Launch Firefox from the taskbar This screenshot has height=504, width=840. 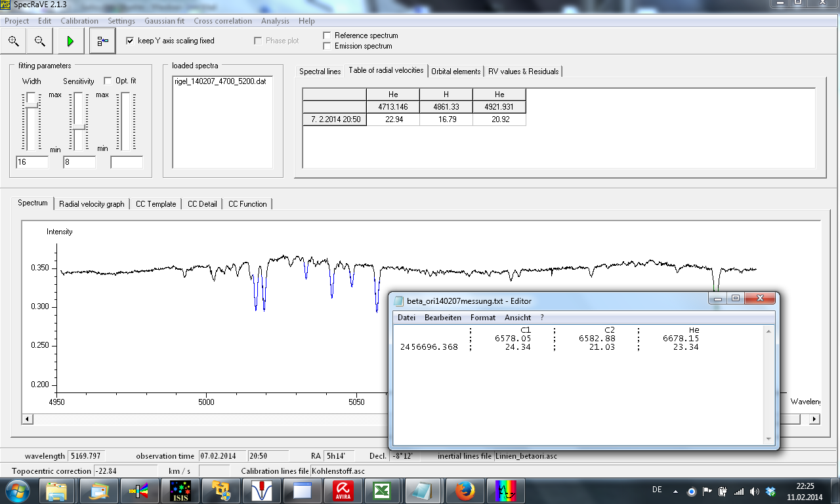[465, 490]
